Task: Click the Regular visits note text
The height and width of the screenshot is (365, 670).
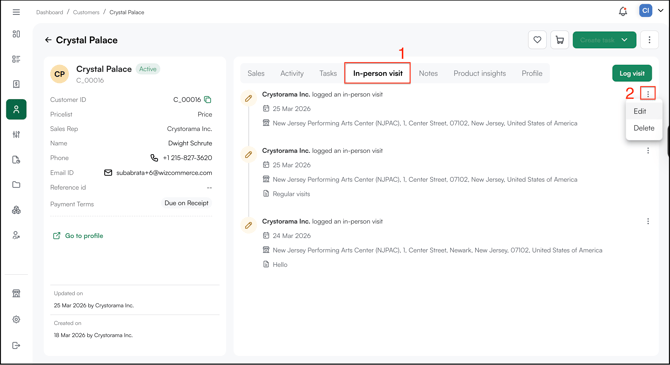Action: tap(291, 194)
